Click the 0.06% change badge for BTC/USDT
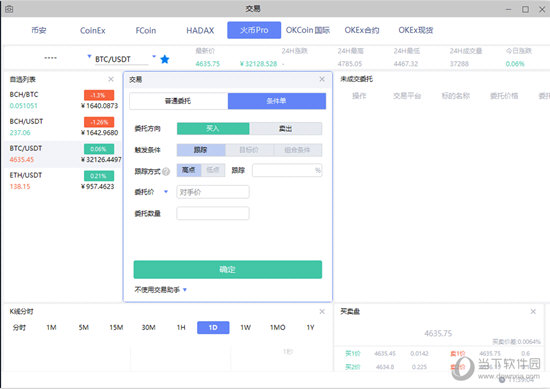 99,149
